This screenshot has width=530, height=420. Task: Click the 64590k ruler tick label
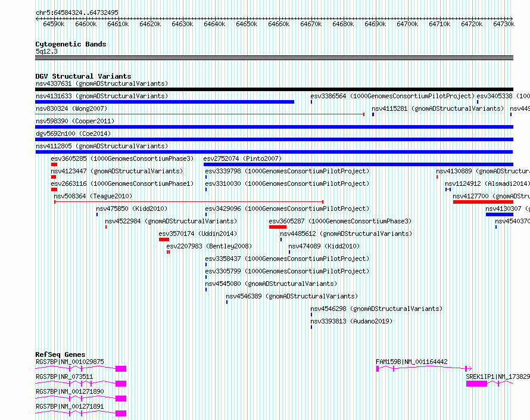point(54,24)
